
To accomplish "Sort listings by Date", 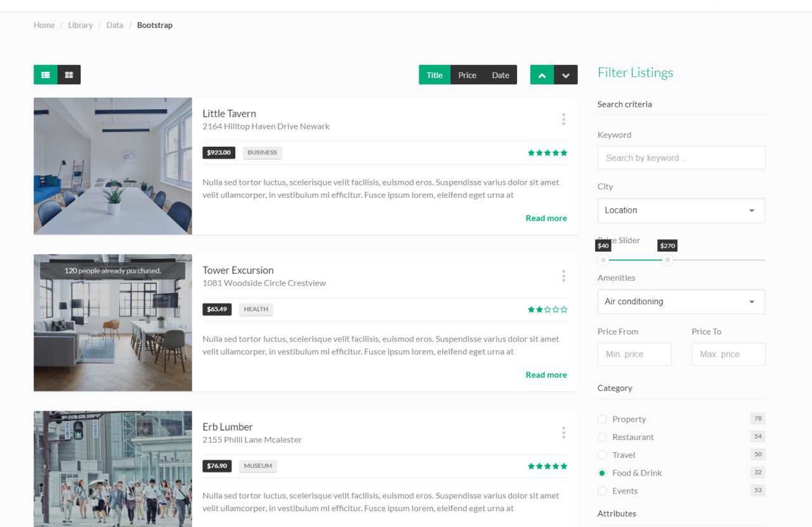I will pos(501,75).
